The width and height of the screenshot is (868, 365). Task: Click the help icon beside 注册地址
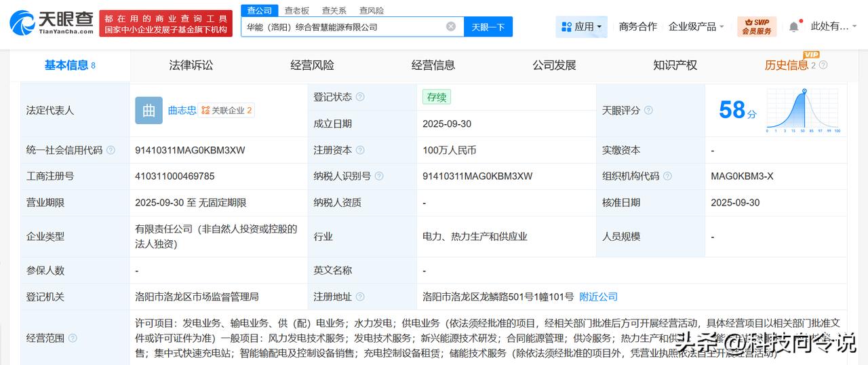pyautogui.click(x=360, y=296)
